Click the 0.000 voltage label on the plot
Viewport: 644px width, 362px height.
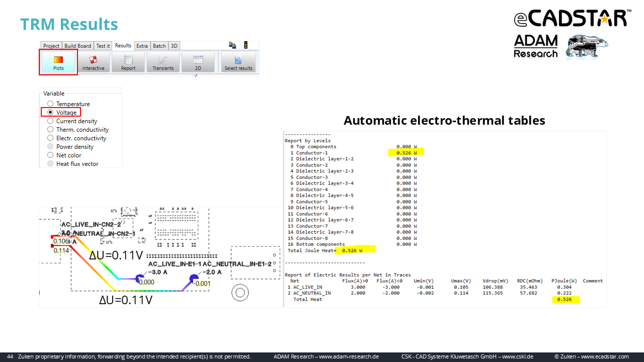tap(146, 283)
